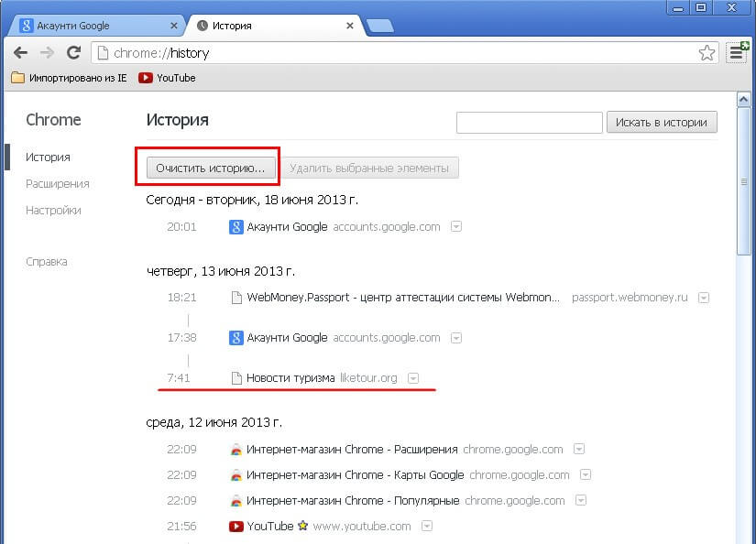The height and width of the screenshot is (544, 756).
Task: Click Chrome store favicon of Расширения entry
Action: point(236,450)
